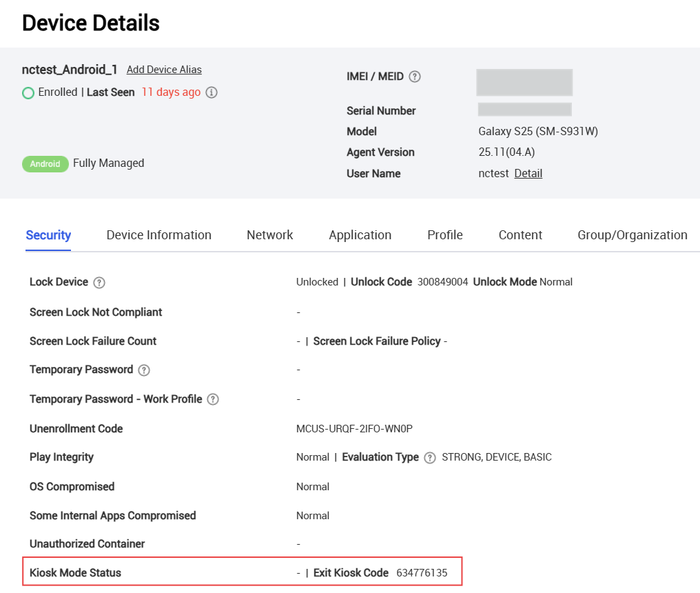The height and width of the screenshot is (593, 700).
Task: Select the green Android platform badge
Action: click(x=45, y=163)
